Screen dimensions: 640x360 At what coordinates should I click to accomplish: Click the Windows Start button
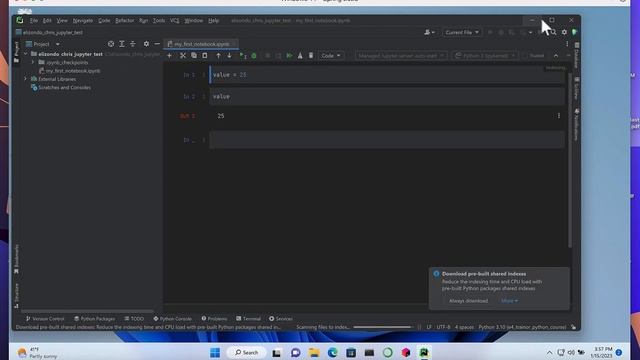pyautogui.click(x=215, y=352)
